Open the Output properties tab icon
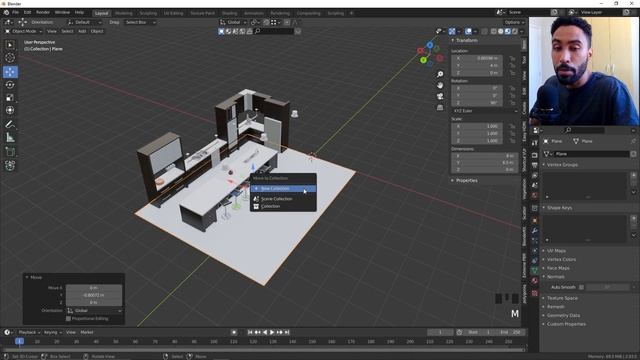Screen dimensions: 640x360 [x=534, y=165]
